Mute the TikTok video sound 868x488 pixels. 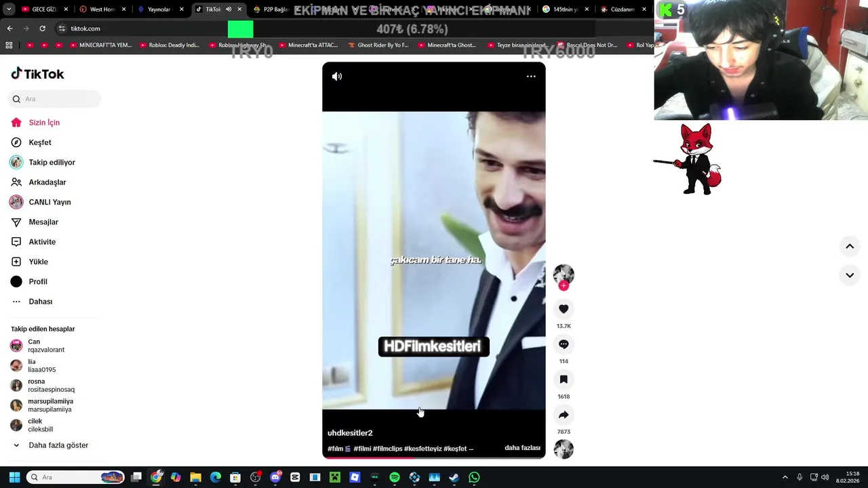click(337, 77)
